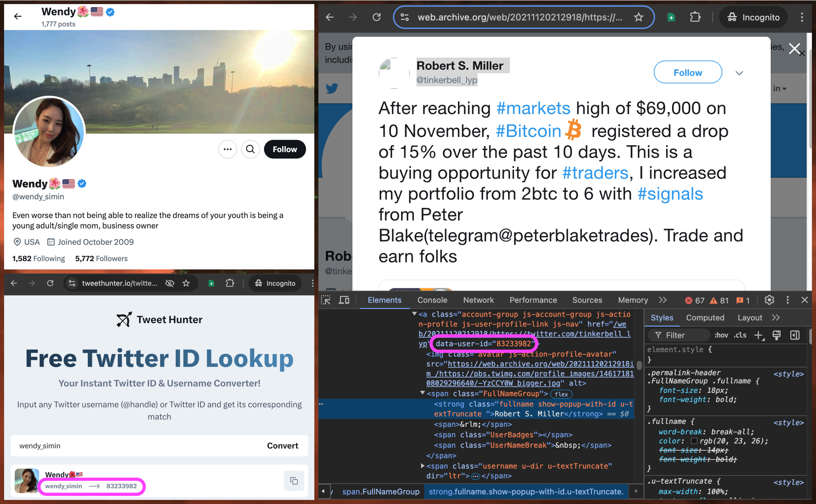
Task: Copy the Twitter ID result with the copy icon
Action: click(294, 481)
